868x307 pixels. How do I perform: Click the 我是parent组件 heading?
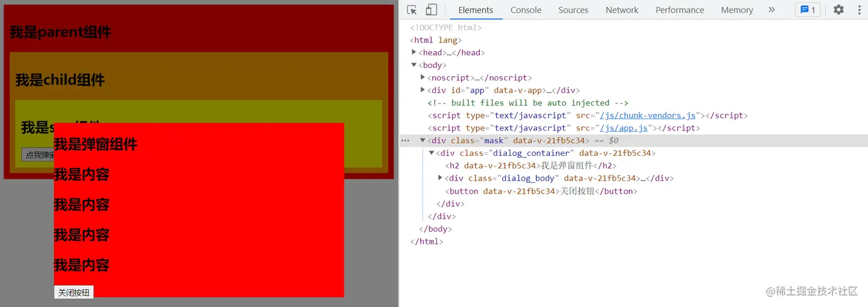pos(60,32)
